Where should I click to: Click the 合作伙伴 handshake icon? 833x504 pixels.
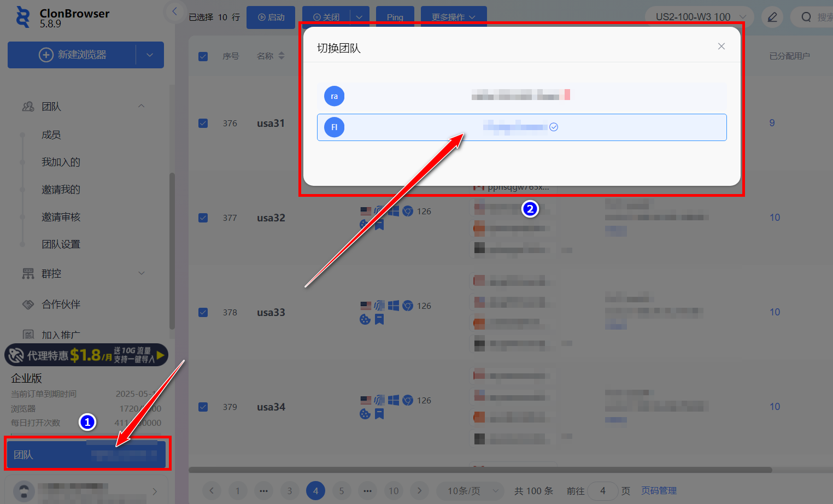click(x=28, y=304)
